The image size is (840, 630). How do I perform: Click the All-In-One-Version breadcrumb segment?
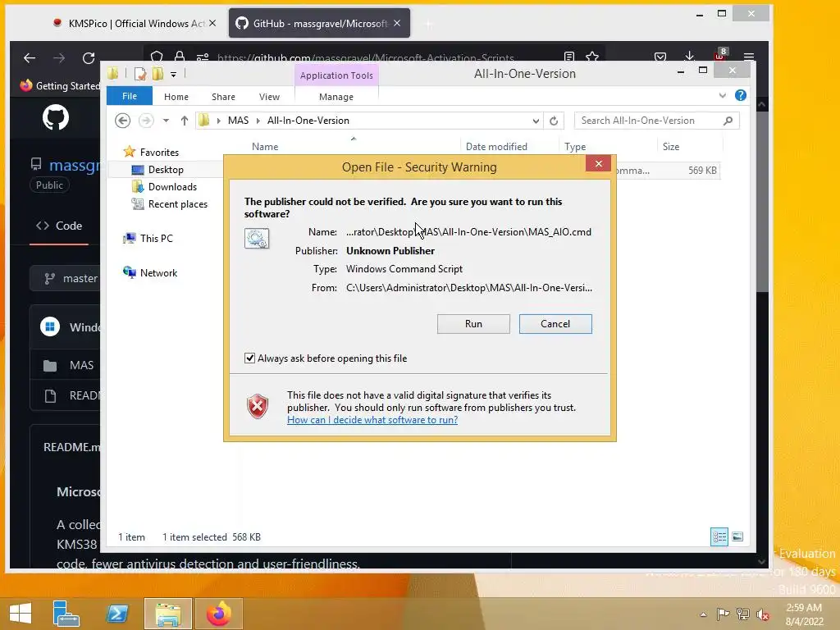[x=308, y=121]
